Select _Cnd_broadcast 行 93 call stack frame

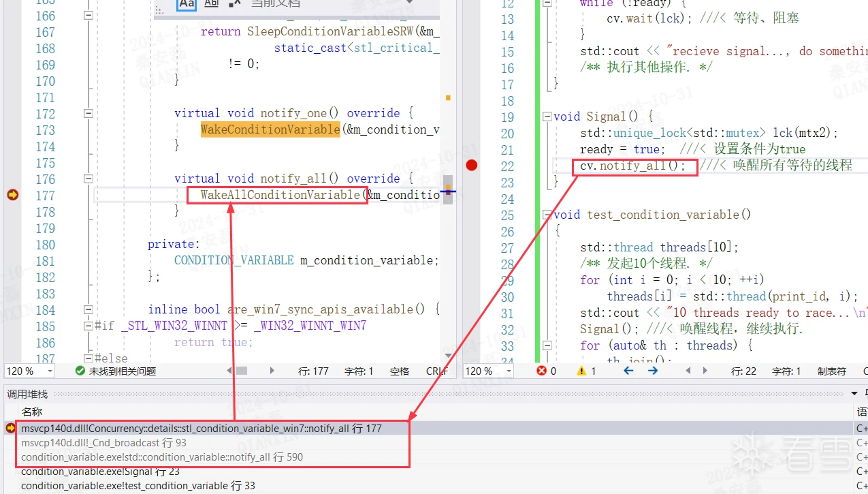coord(434,443)
